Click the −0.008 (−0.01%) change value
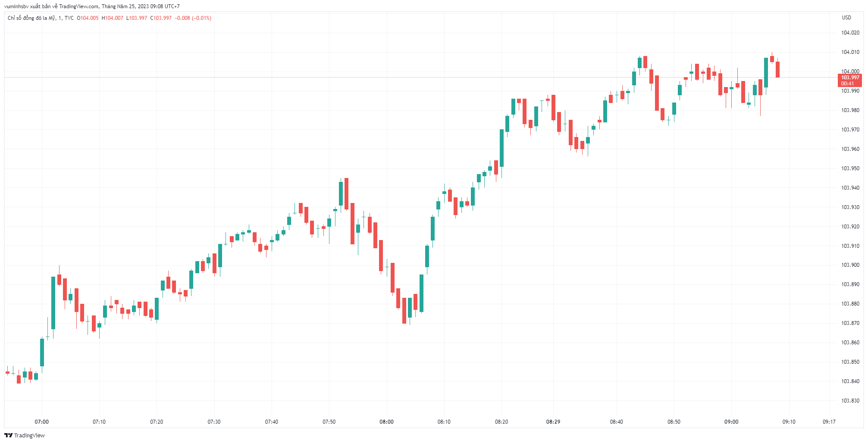This screenshot has width=868, height=443. [193, 18]
